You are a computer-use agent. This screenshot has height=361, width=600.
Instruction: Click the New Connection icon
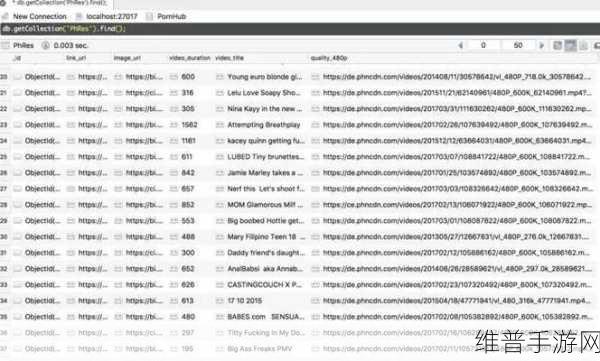[x=5, y=16]
